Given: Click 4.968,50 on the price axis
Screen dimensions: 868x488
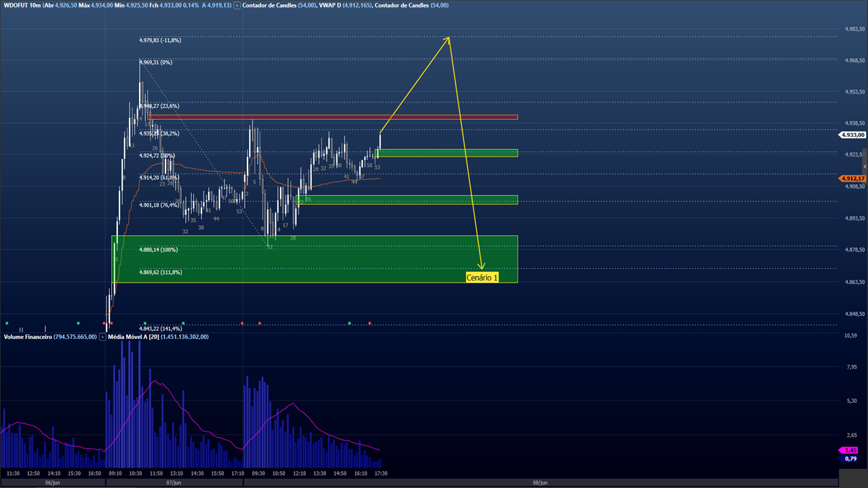Looking at the screenshot, I should tap(854, 60).
